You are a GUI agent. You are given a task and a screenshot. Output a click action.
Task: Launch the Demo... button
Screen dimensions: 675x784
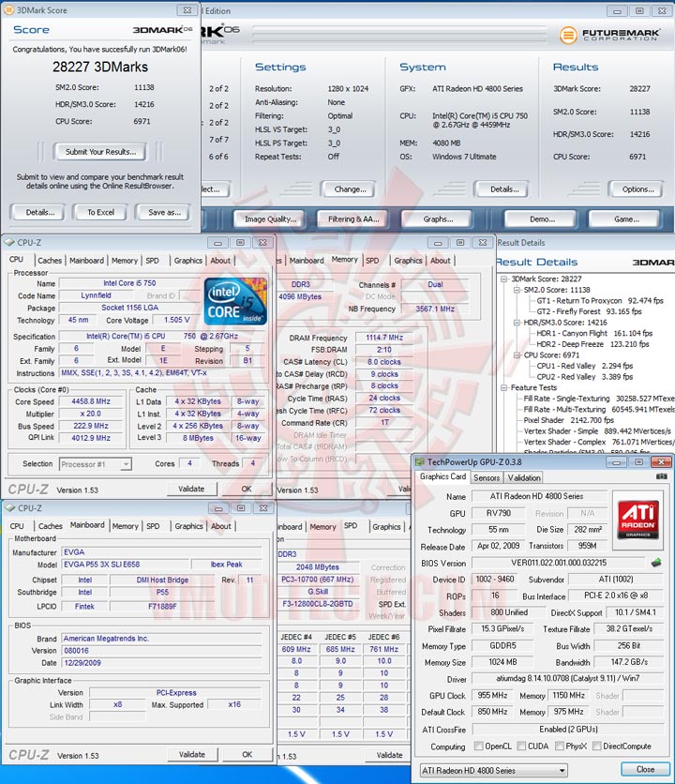pyautogui.click(x=543, y=219)
